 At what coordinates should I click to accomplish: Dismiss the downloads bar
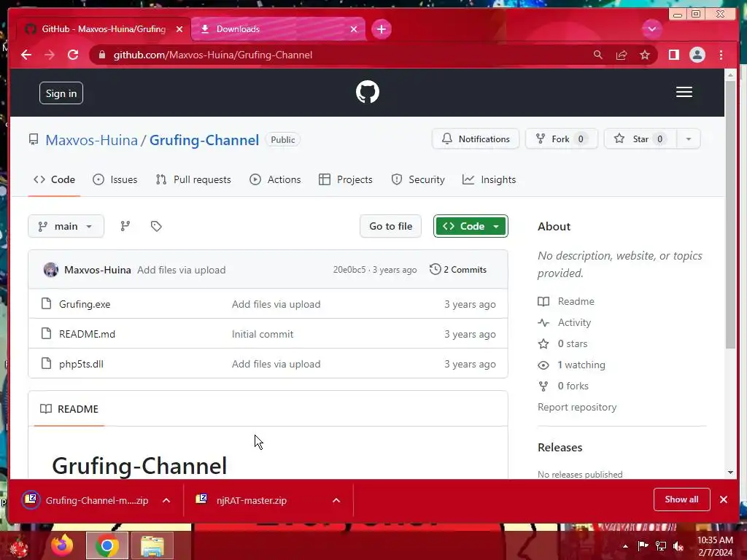723,499
